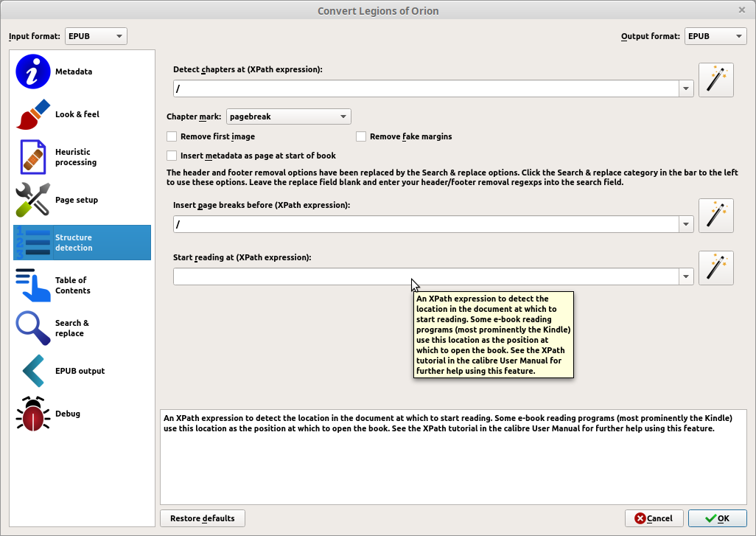The width and height of the screenshot is (756, 536).
Task: Launch XPath wizard for chapter detection
Action: tap(716, 80)
